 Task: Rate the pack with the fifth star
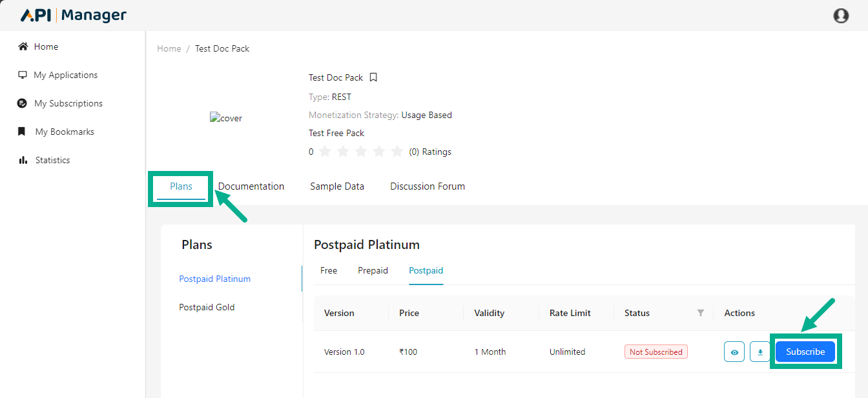397,152
